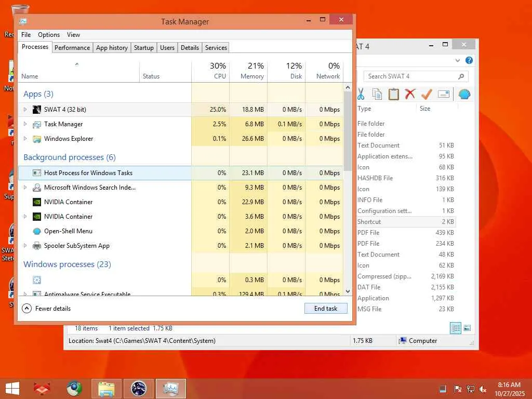This screenshot has height=399, width=532.
Task: Click the rename icon in Explorer toolbar
Action: (x=444, y=94)
